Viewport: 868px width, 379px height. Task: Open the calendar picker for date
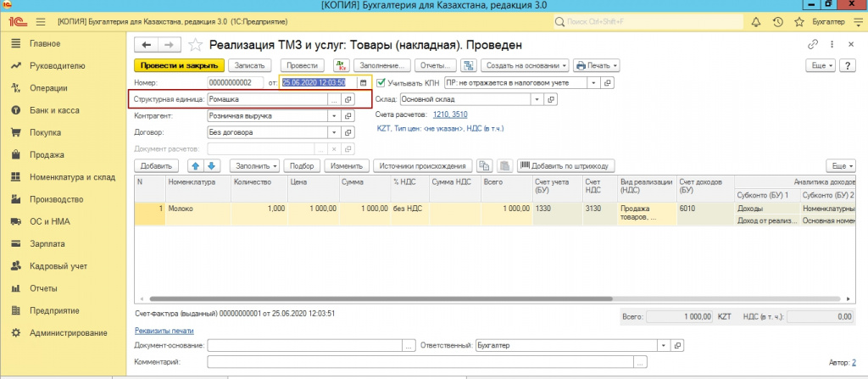(363, 82)
